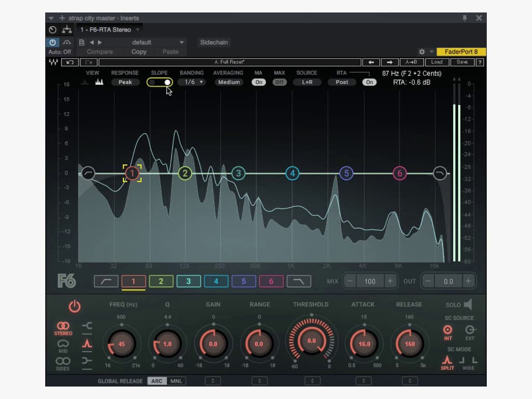Screen dimensions: 532x399
Task: Select the low-pass filter node on the graph
Action: 440,173
